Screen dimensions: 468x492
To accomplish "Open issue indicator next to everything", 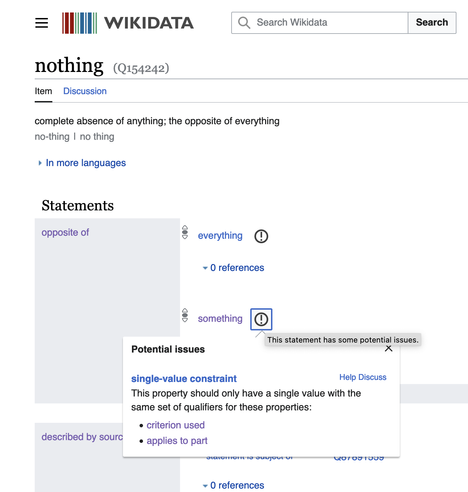I will [x=261, y=236].
